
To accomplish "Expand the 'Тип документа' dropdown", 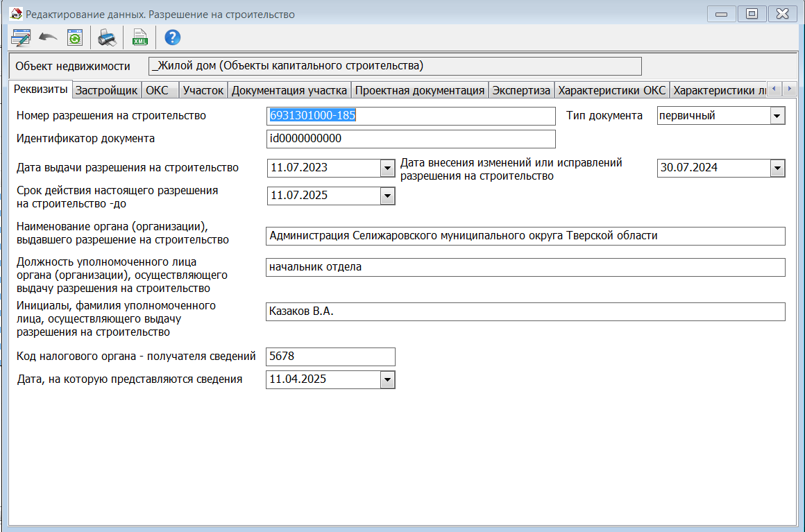I will click(x=777, y=116).
